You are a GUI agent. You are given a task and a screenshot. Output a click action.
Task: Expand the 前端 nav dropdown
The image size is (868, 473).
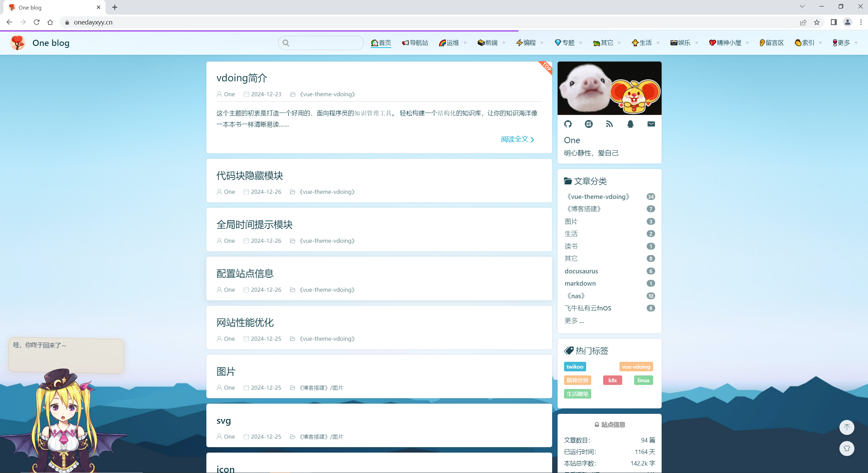point(492,43)
